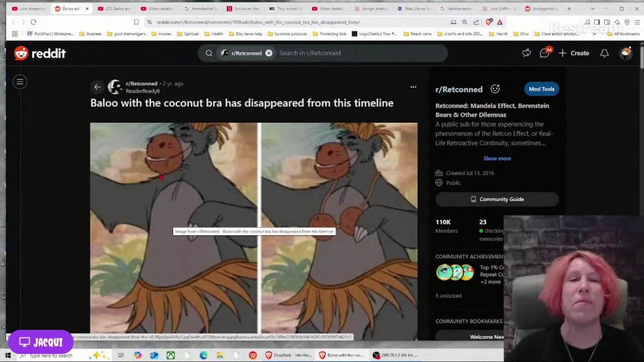
Task: Open the Reddit chat icon
Action: pyautogui.click(x=545, y=53)
